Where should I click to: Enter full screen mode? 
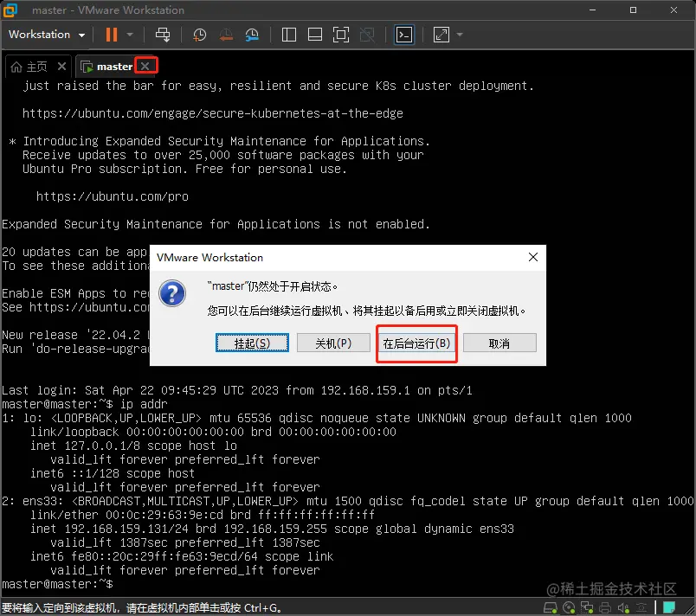(341, 35)
